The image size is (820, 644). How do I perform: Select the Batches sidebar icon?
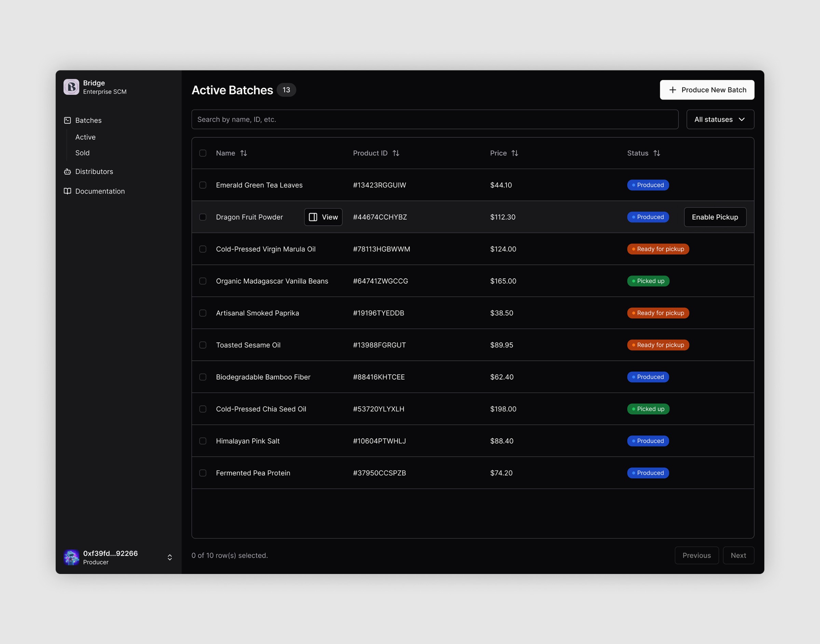(68, 120)
